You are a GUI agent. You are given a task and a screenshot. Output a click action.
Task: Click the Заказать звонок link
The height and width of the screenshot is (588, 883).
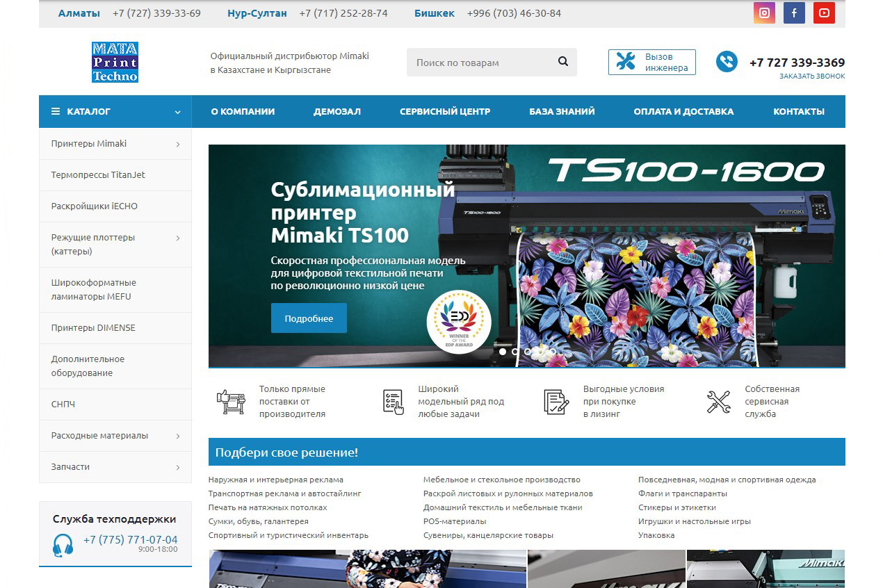(812, 76)
